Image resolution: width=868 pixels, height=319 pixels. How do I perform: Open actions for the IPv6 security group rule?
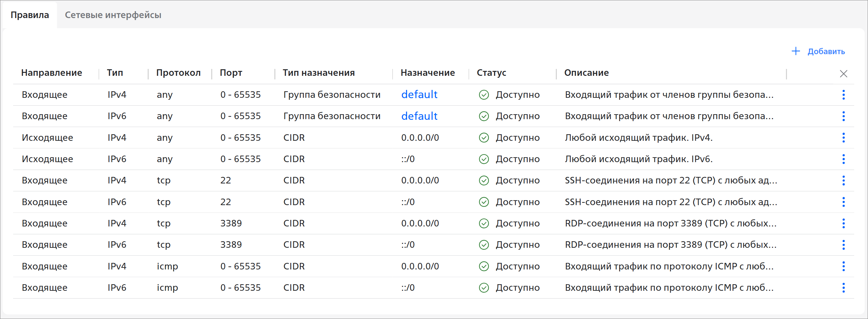[x=843, y=116]
